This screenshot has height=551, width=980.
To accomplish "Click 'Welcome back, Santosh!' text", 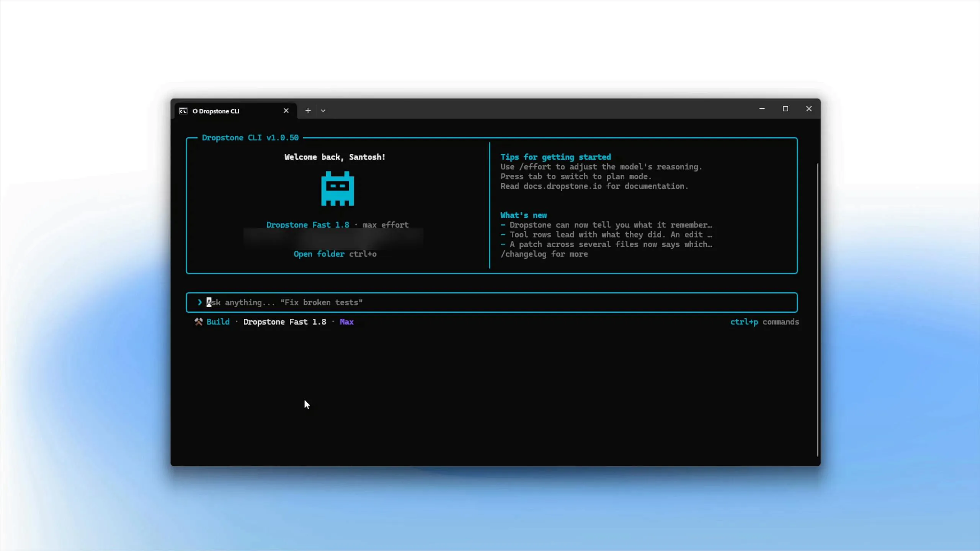I will (x=335, y=157).
